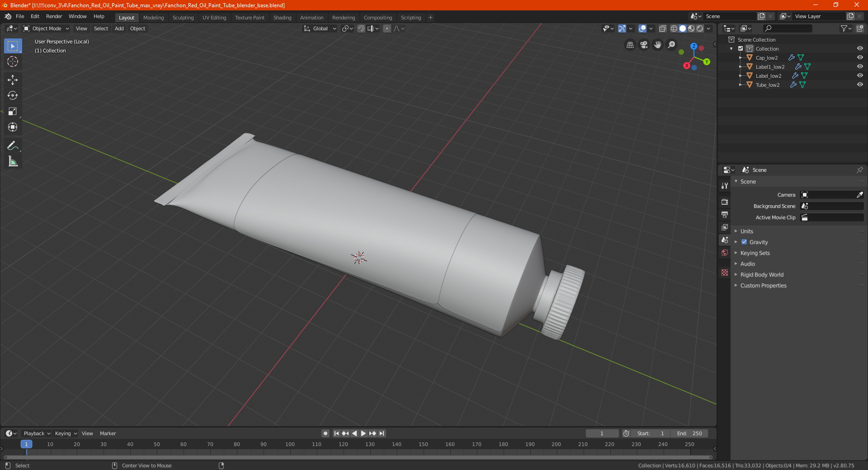Image resolution: width=868 pixels, height=470 pixels.
Task: Click the current frame field showing 1
Action: (602, 433)
